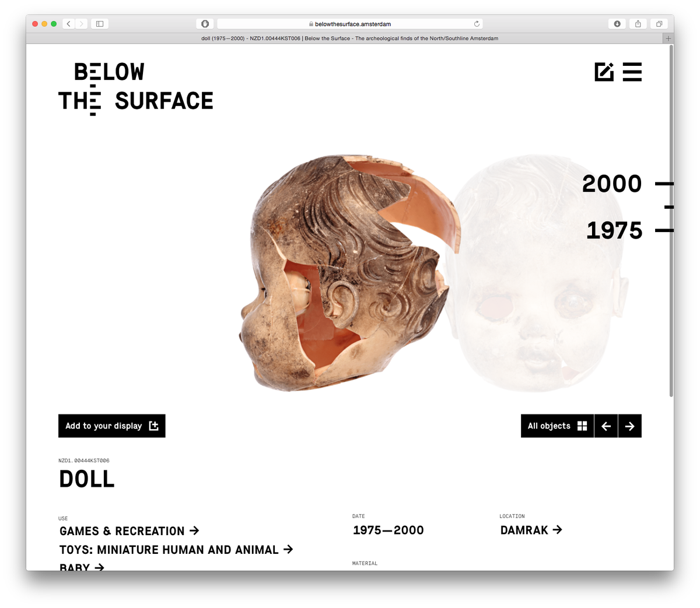Open the Safari downloads icon
Screen dimensions: 700x608
click(x=617, y=24)
